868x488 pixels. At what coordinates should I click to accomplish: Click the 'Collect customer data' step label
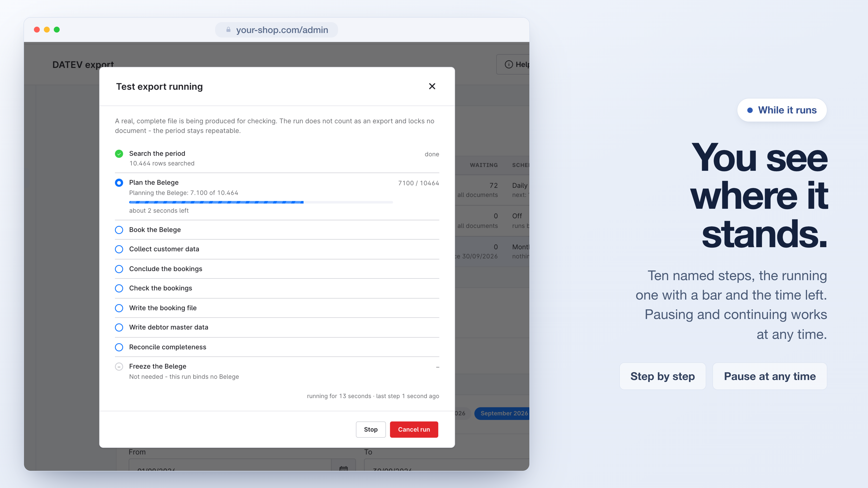pos(164,249)
